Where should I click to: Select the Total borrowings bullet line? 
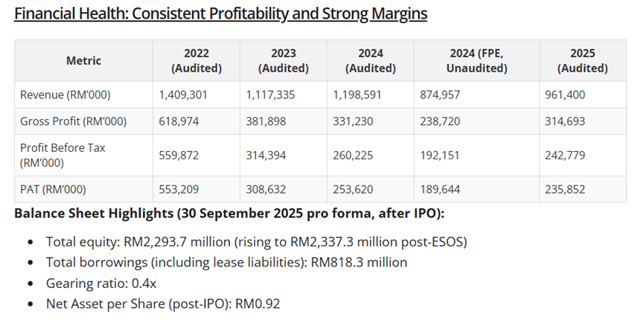(x=226, y=262)
